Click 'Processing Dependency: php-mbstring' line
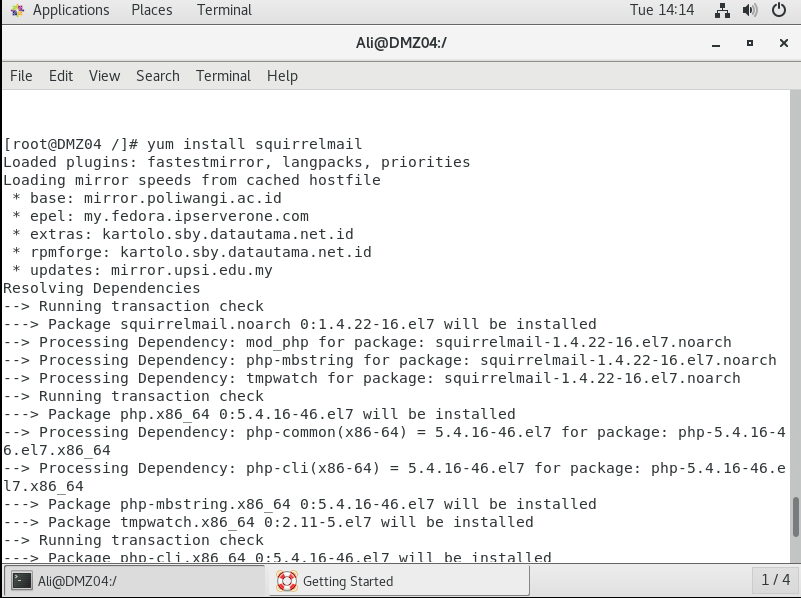The height and width of the screenshot is (598, 801). point(390,361)
